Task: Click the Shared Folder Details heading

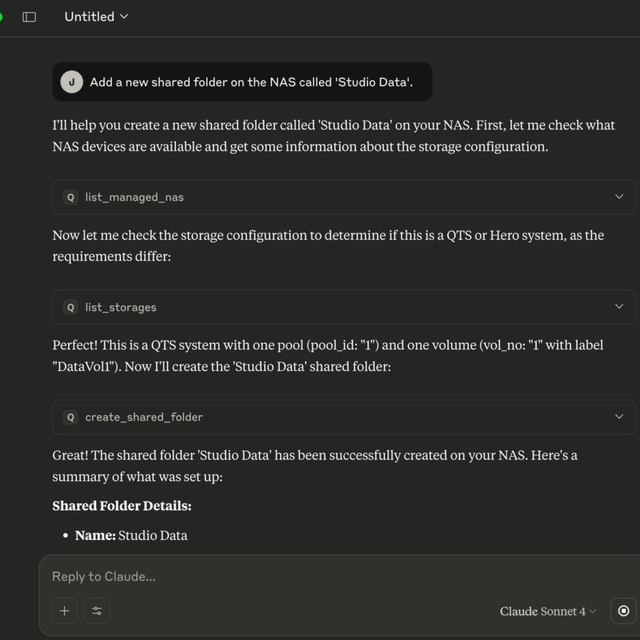Action: click(122, 506)
